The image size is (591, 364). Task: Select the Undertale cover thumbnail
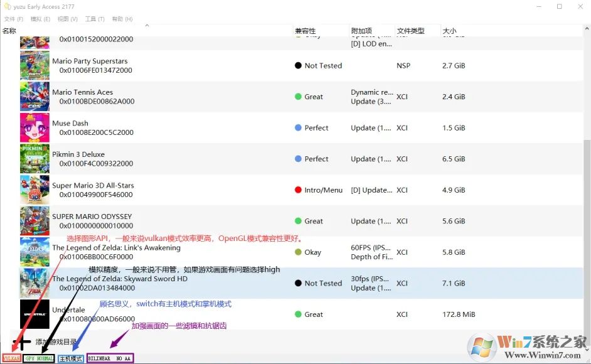tap(35, 314)
